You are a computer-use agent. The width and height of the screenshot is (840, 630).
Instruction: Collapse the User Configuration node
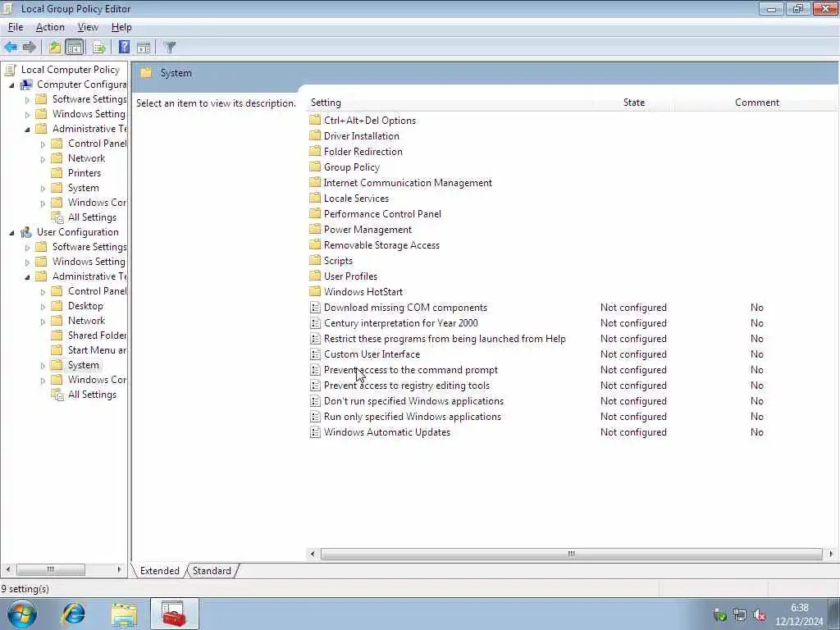[11, 232]
